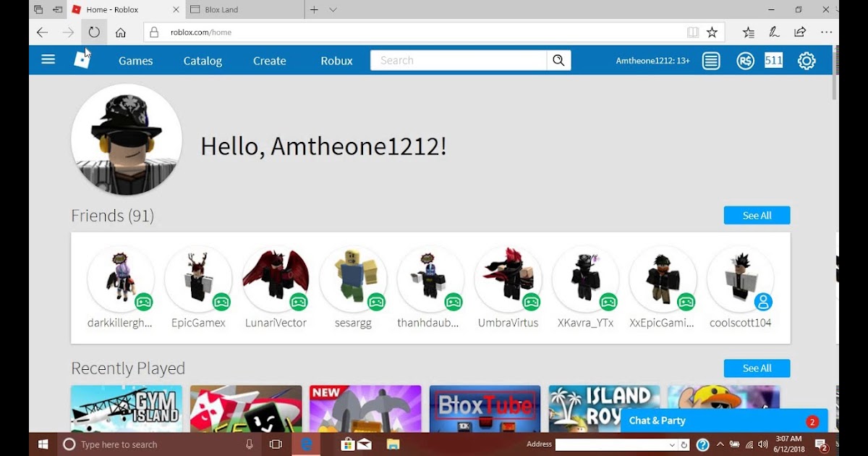Open the 511 Robux balance
868x456 pixels.
point(774,61)
